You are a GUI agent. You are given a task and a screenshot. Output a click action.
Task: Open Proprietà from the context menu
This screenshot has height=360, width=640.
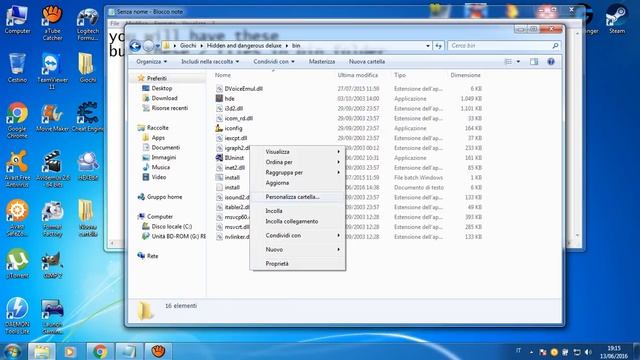click(x=298, y=264)
